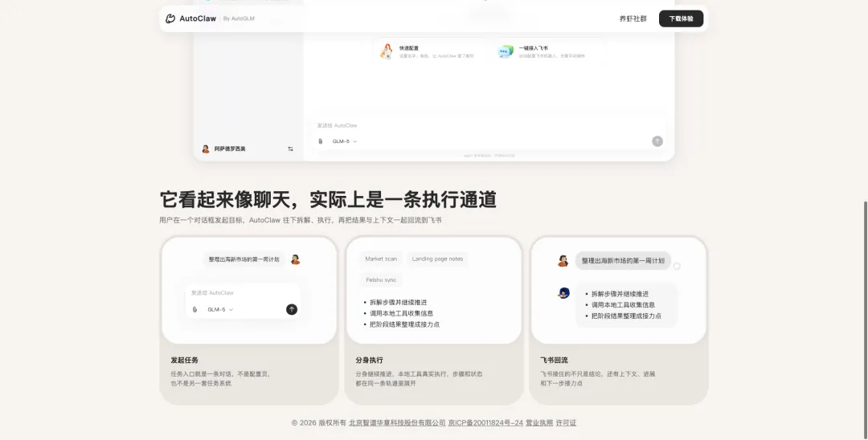Click the AutoClaw logo icon in the navbar

(170, 18)
